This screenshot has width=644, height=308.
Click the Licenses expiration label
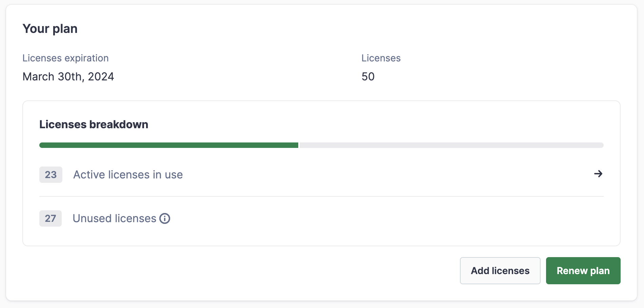point(65,58)
